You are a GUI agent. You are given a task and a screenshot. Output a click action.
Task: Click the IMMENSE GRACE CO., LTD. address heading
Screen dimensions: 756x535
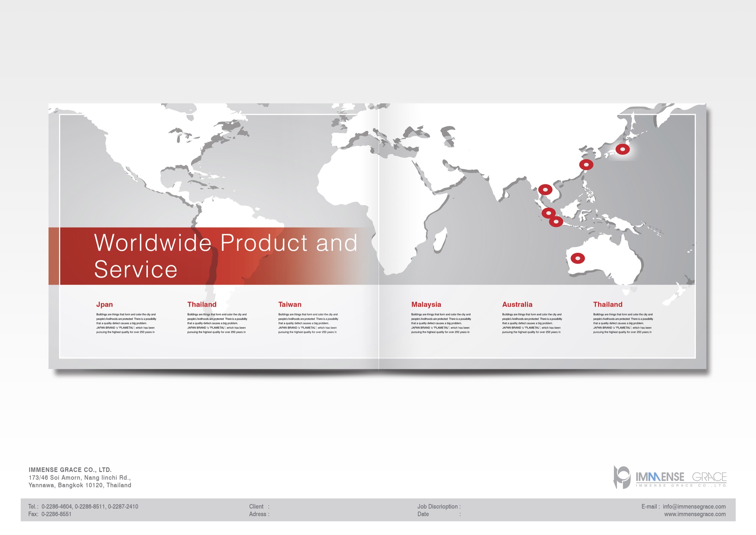(70, 469)
